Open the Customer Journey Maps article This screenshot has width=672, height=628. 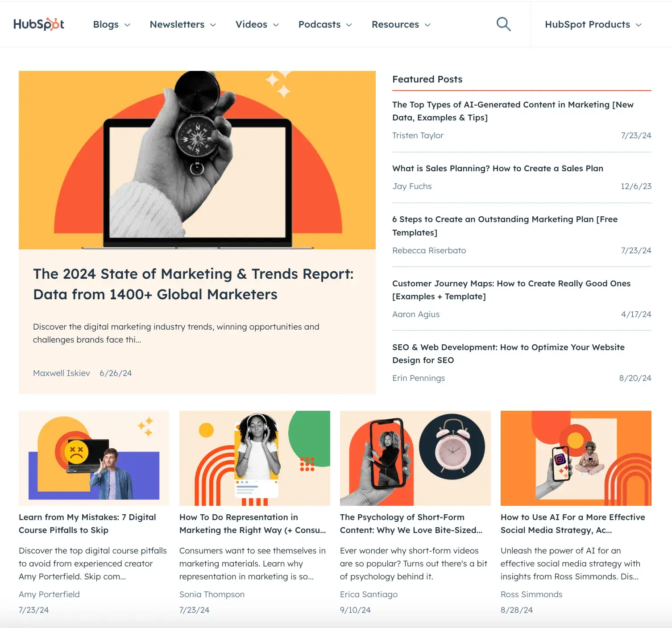coord(511,290)
